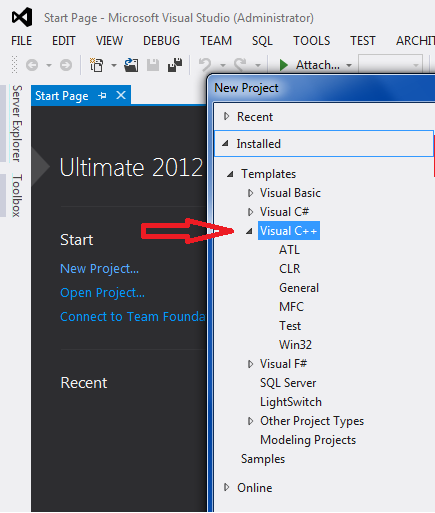Click the Visual Studio logo icon

pyautogui.click(x=22, y=17)
